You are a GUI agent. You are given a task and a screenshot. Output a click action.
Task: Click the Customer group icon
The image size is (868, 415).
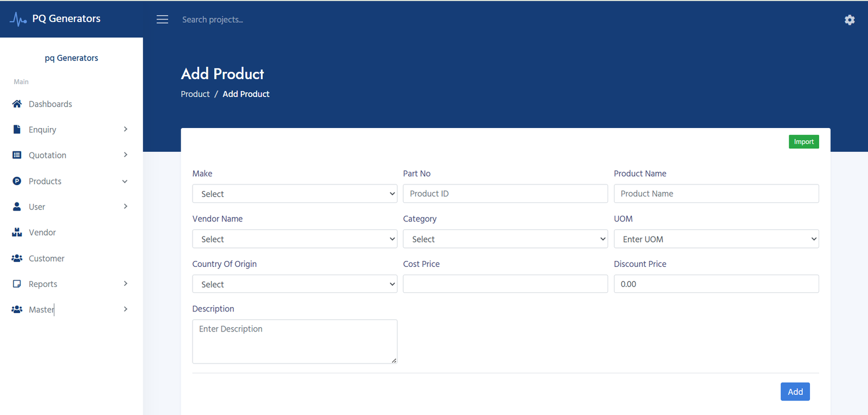point(17,258)
